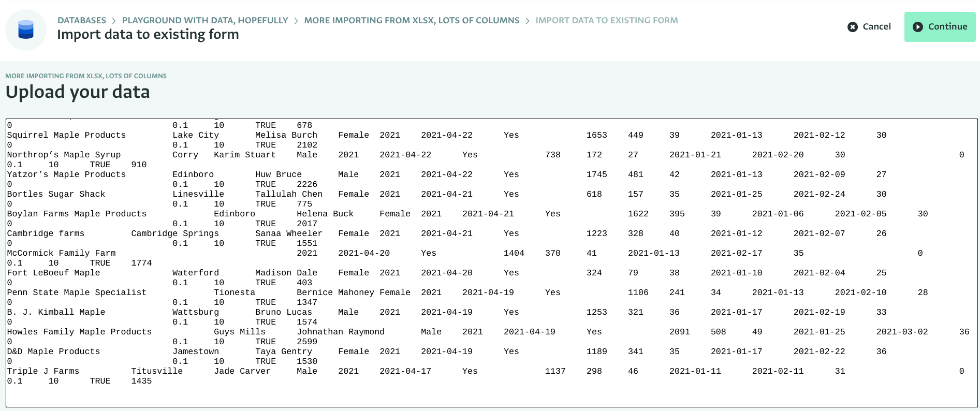The width and height of the screenshot is (980, 411).
Task: Click 'Taya Gentry' name
Action: click(284, 351)
